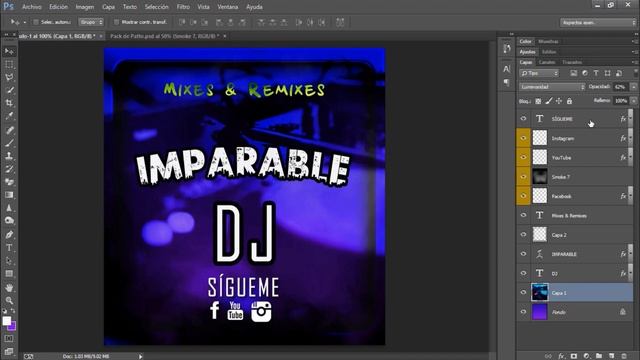This screenshot has width=640, height=360.
Task: Hide the Instagram layer
Action: coord(523,138)
